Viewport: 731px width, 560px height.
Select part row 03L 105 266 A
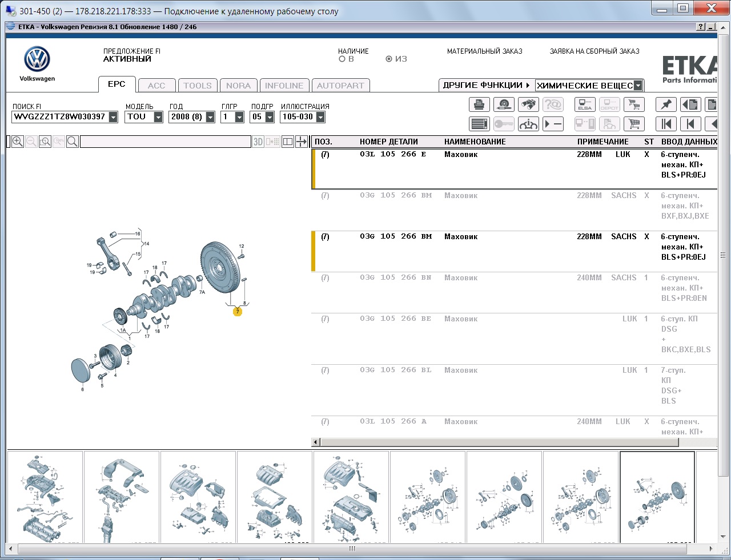514,426
